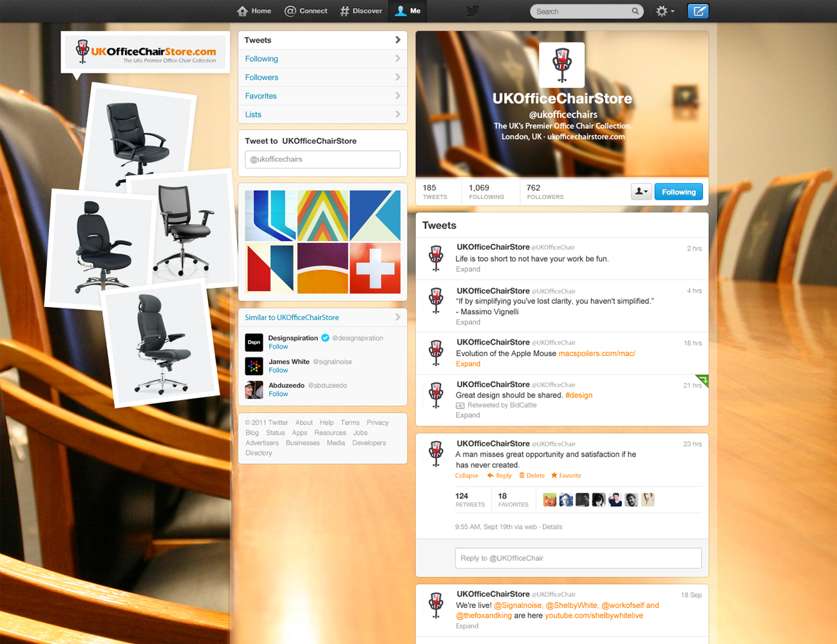The image size is (837, 644).
Task: Click Designspiration avatar icon
Action: pyautogui.click(x=254, y=342)
